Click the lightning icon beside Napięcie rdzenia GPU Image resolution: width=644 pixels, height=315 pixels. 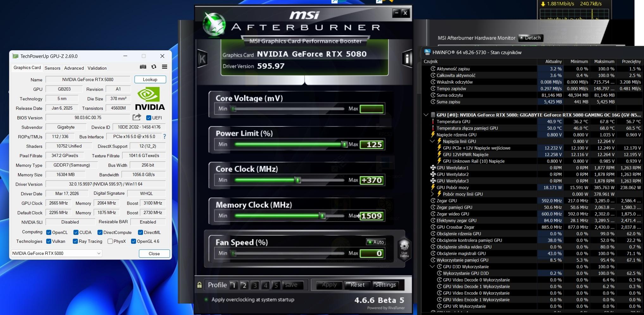coord(433,135)
